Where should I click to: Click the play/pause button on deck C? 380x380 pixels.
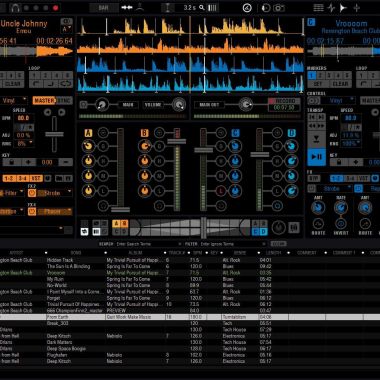(x=316, y=157)
